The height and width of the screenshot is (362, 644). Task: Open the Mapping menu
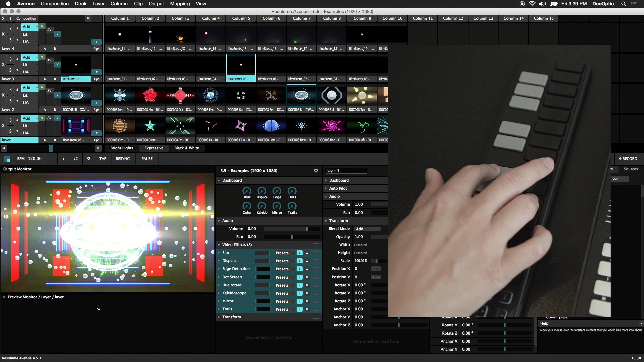click(179, 4)
